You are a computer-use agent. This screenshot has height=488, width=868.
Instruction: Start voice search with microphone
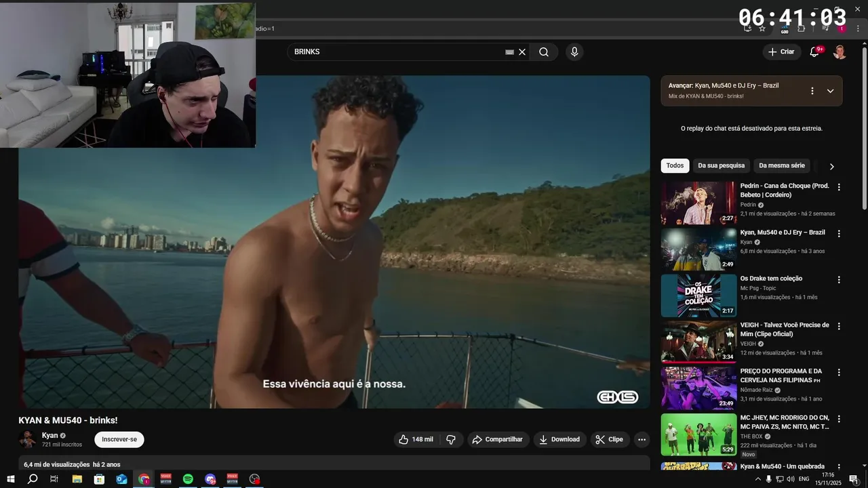(x=574, y=52)
